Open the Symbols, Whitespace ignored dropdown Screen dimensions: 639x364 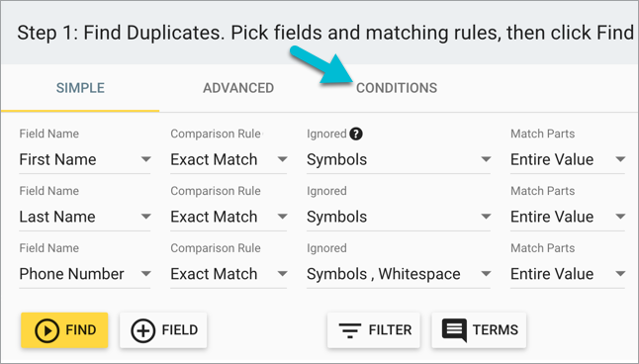[399, 274]
